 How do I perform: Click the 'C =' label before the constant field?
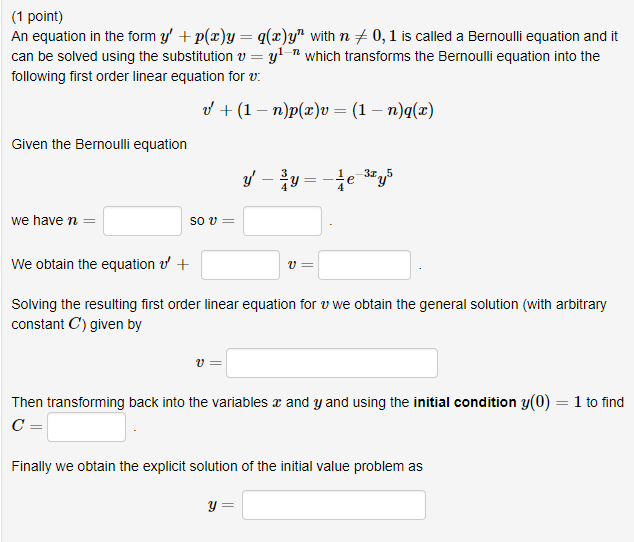[27, 428]
